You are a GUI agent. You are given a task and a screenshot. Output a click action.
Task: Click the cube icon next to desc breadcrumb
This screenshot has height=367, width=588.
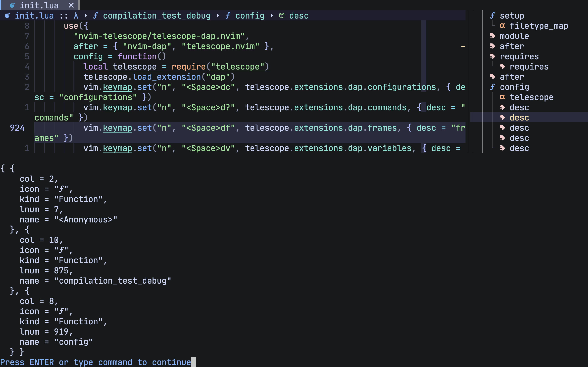click(282, 15)
